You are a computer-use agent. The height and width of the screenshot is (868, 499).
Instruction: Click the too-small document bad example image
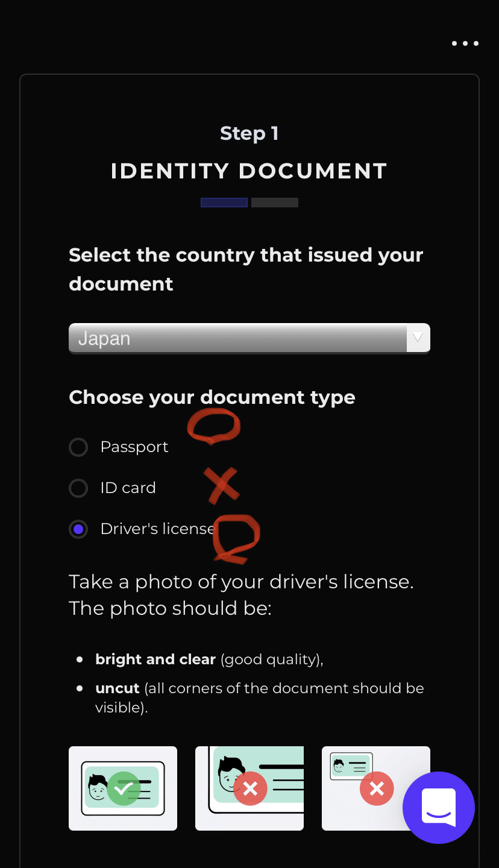(x=376, y=788)
